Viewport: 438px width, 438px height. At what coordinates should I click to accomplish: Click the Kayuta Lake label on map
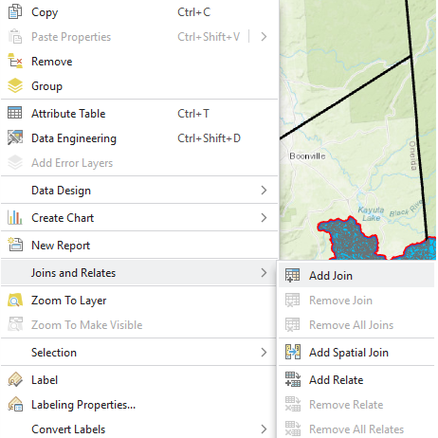coord(371,214)
